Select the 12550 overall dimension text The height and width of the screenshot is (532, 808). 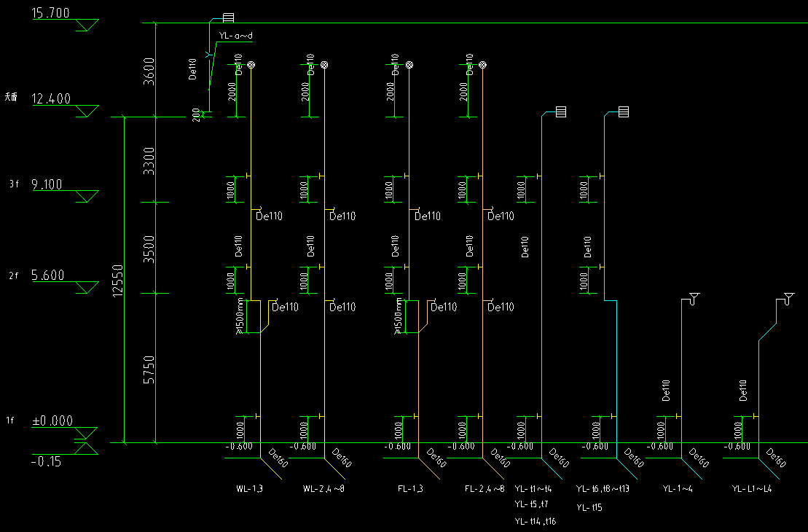116,280
